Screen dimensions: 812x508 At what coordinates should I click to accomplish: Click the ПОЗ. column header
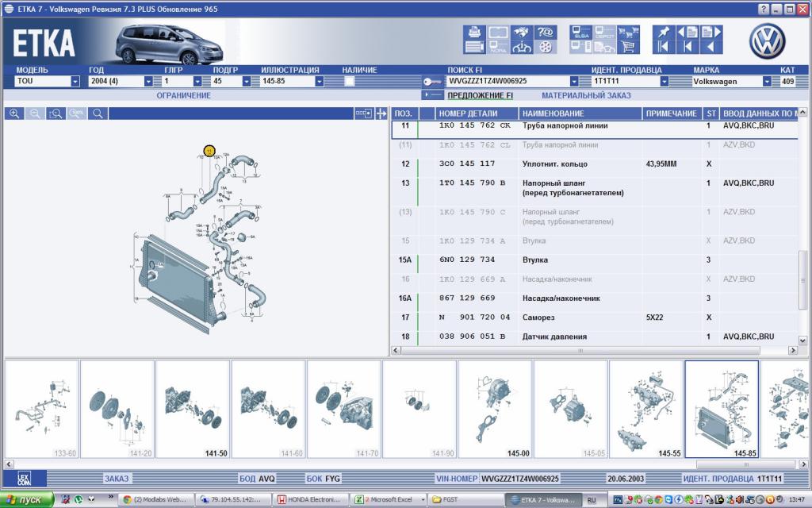point(404,114)
